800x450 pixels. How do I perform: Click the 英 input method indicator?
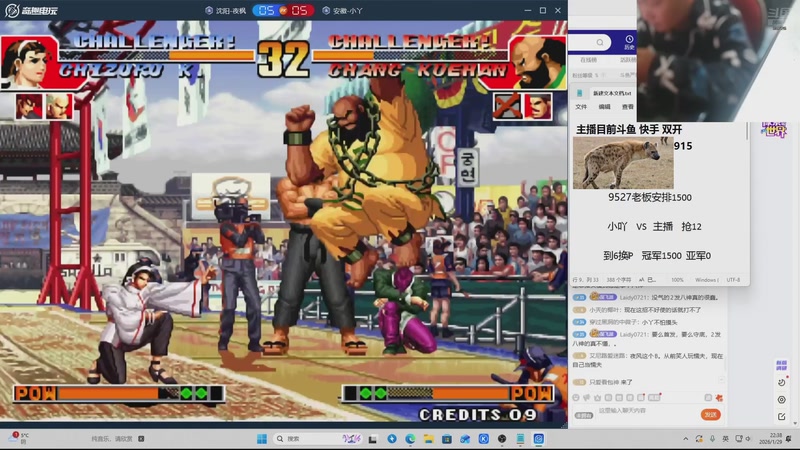tap(726, 439)
